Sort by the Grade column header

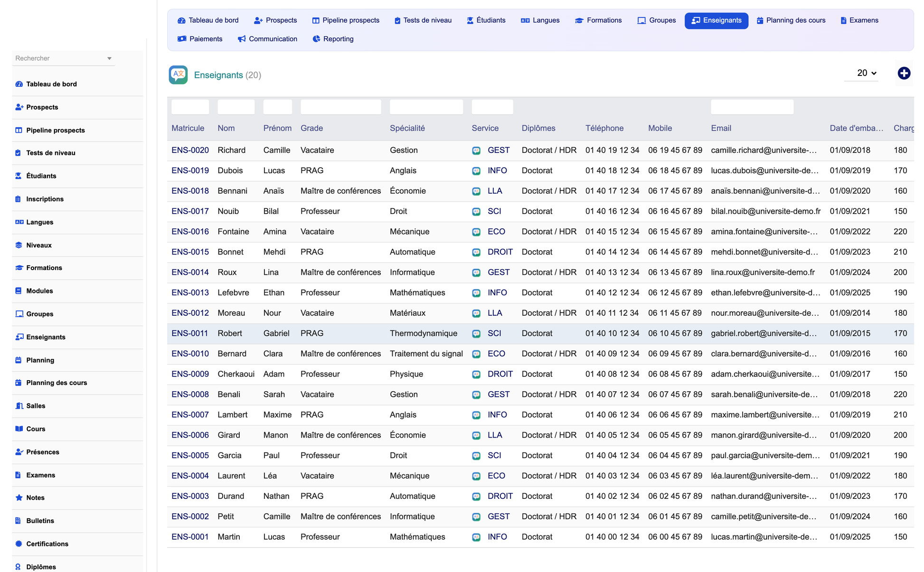[x=311, y=128]
